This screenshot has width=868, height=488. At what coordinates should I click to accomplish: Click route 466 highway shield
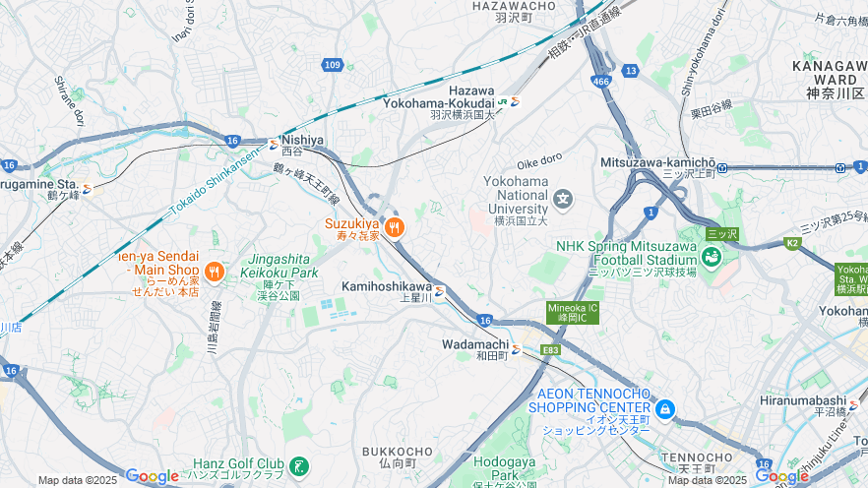[x=601, y=82]
